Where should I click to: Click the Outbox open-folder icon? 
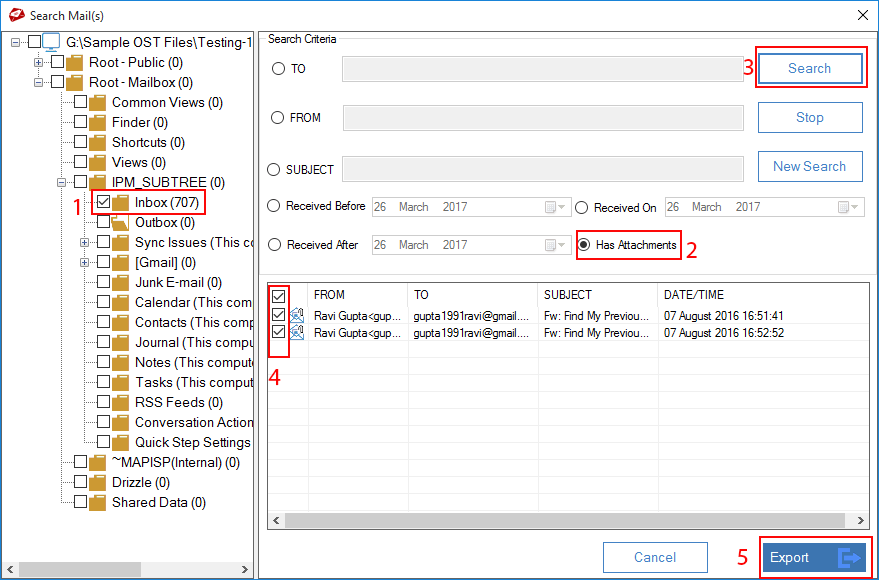click(x=121, y=223)
